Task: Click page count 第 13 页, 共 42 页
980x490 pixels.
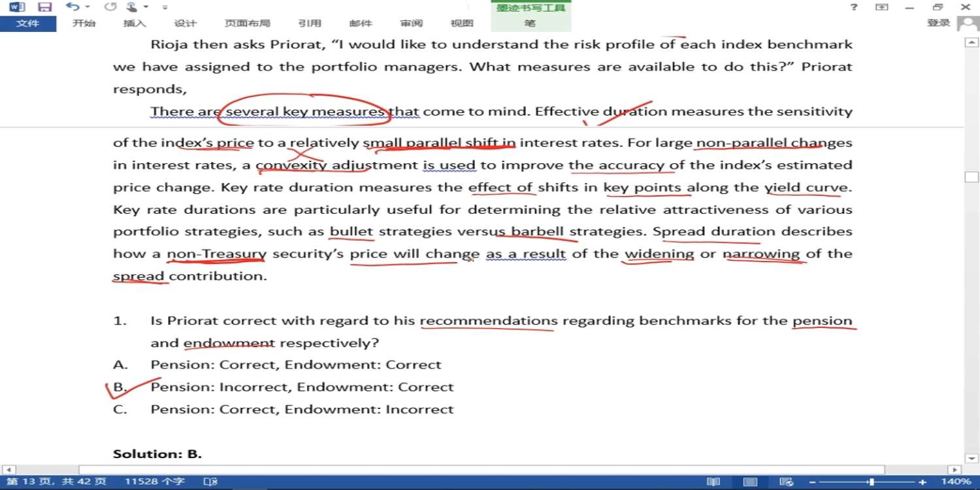Action: [x=57, y=482]
